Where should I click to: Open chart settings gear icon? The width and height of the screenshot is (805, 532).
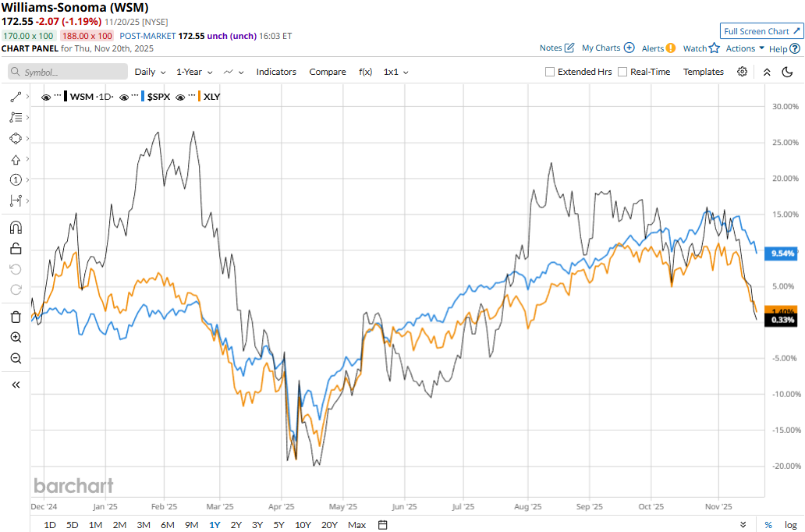coord(742,72)
